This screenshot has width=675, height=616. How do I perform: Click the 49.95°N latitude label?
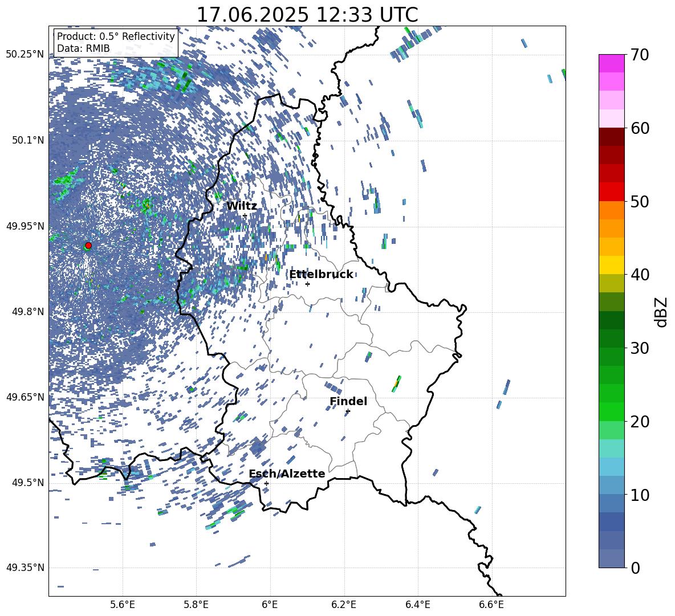[x=25, y=226]
